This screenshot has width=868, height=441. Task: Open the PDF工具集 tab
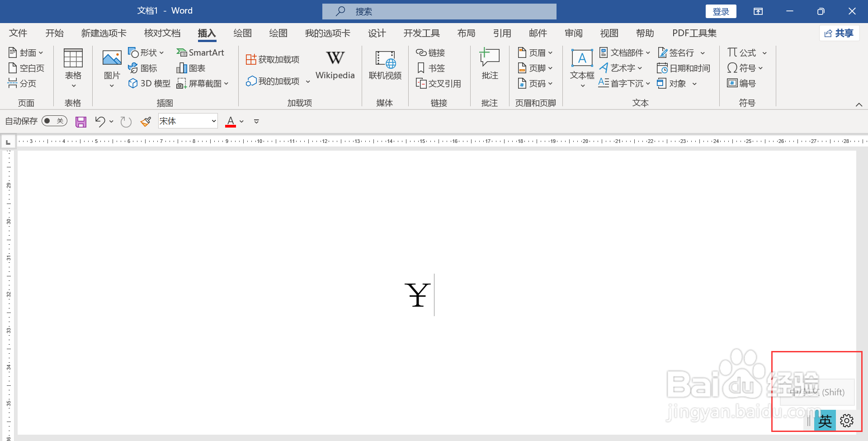tap(694, 33)
